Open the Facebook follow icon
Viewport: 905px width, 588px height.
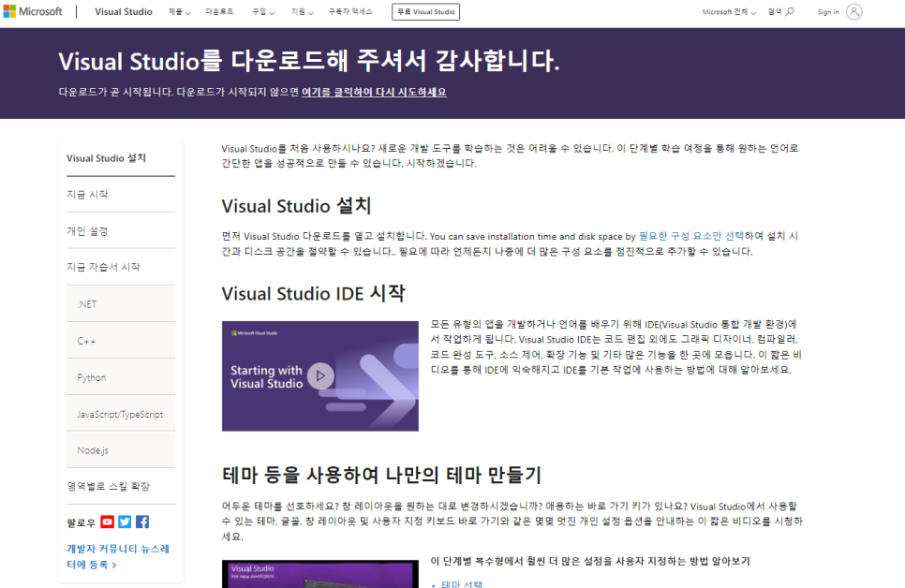[142, 522]
